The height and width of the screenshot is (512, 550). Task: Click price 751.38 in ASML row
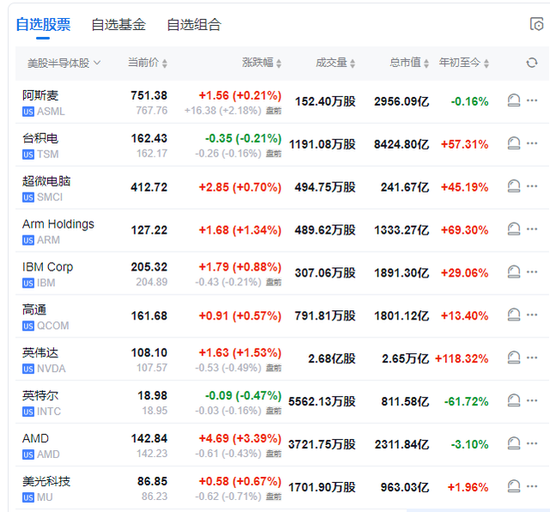pos(149,95)
